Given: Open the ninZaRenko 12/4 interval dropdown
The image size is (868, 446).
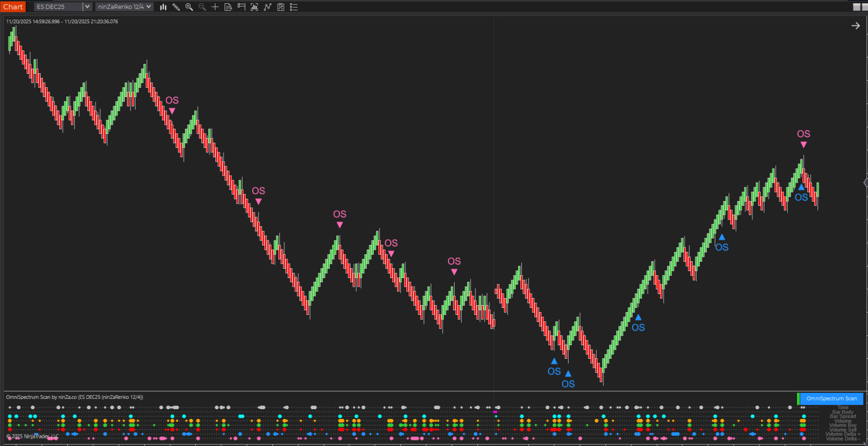Looking at the screenshot, I should 125,7.
